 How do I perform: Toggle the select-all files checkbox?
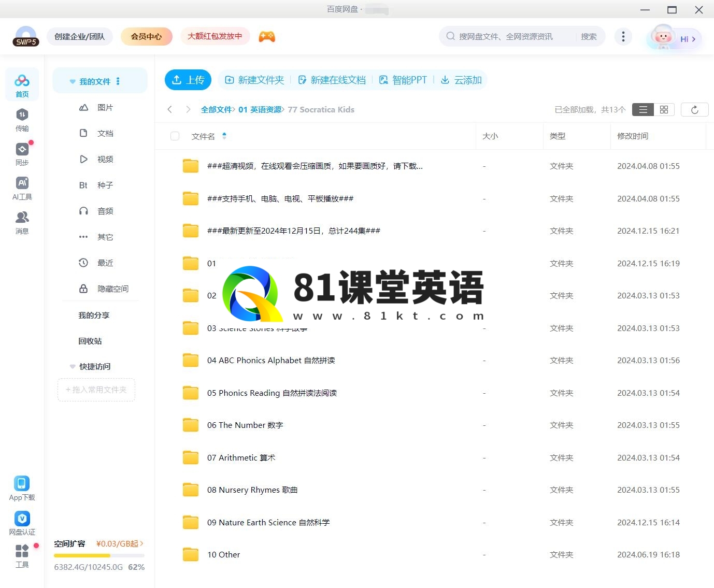point(175,136)
